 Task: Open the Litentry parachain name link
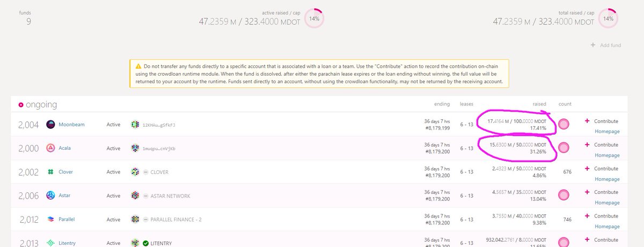tap(67, 243)
